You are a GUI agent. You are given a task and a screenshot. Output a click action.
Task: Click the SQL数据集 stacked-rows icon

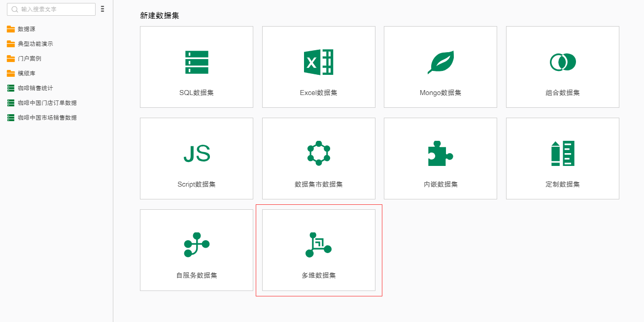tap(197, 62)
